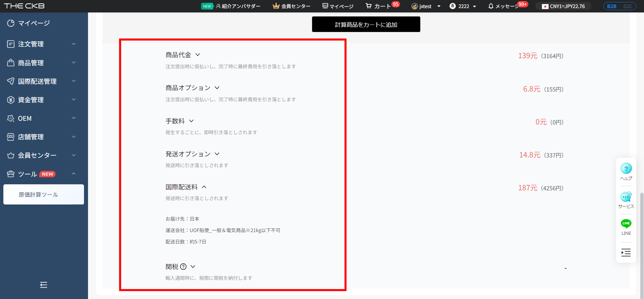Expand the 関税 section chevron
The width and height of the screenshot is (644, 299).
tap(193, 266)
